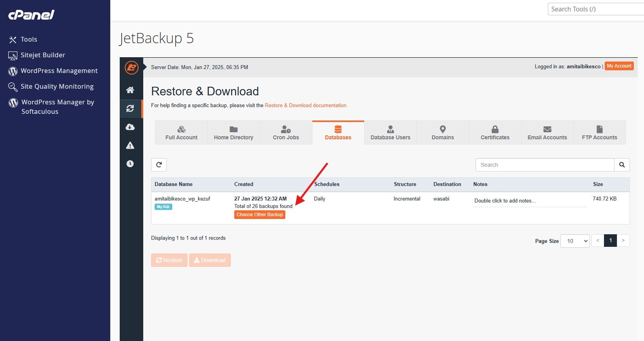
Task: Click the Size column header
Action: (598, 184)
